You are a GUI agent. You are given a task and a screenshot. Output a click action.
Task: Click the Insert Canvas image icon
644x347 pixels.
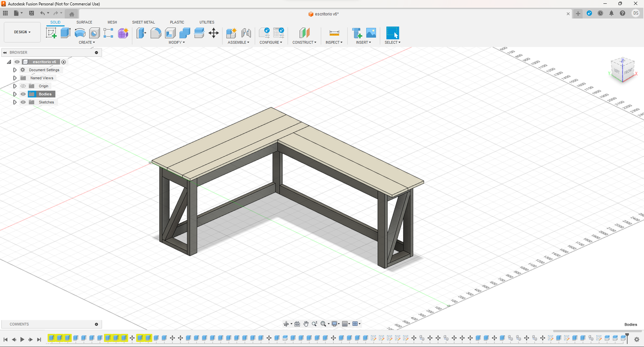(371, 33)
